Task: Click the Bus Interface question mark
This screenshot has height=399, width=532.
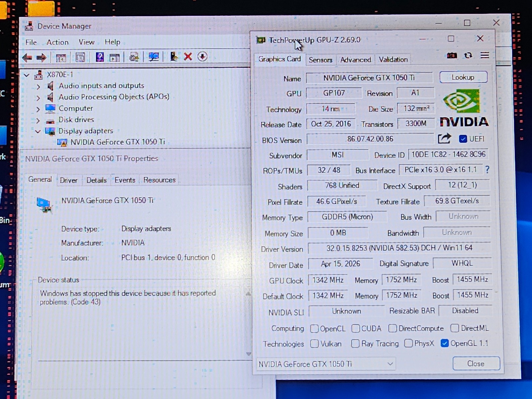Action: click(487, 170)
